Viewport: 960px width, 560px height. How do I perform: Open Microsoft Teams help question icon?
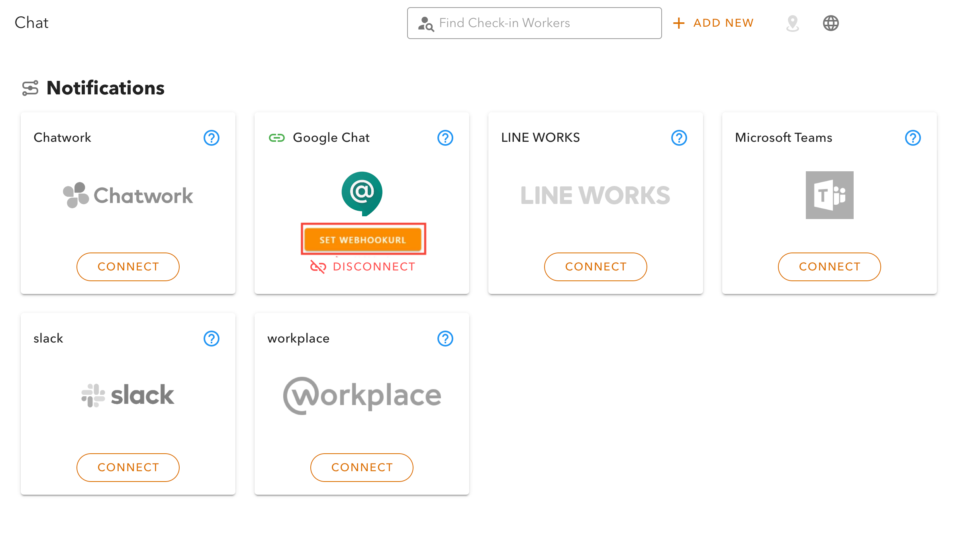[913, 138]
